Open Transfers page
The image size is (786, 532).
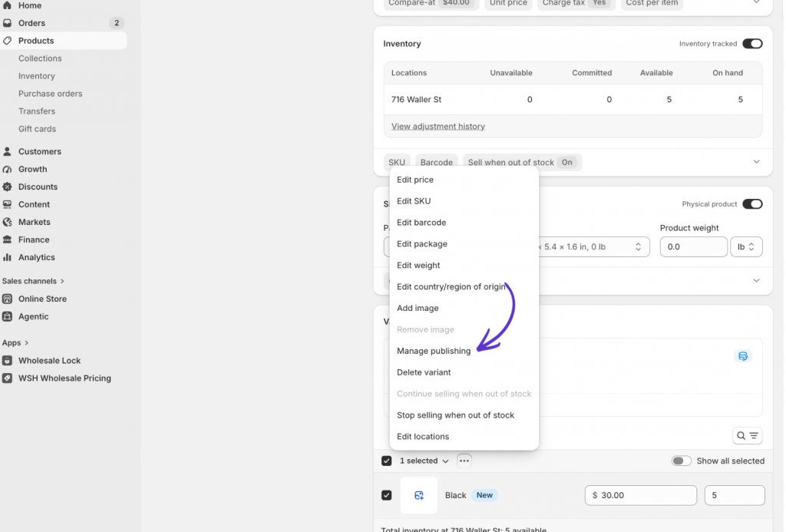(x=37, y=111)
